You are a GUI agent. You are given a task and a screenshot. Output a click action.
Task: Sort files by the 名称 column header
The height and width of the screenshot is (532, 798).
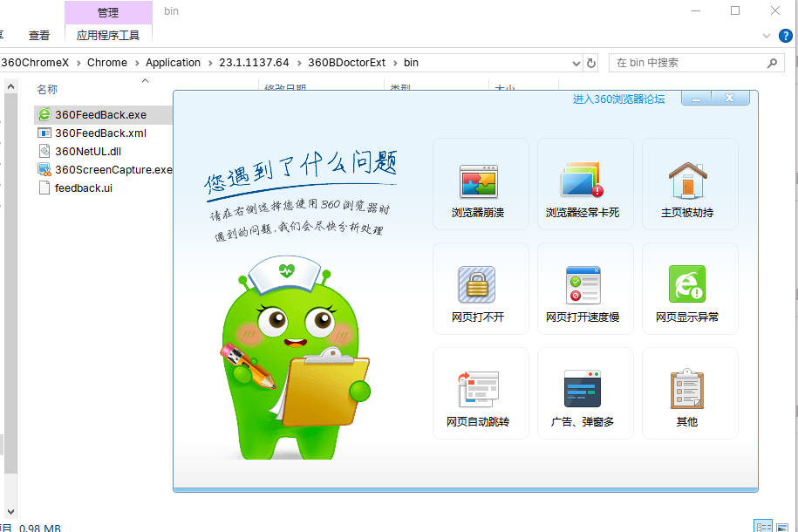[x=47, y=90]
